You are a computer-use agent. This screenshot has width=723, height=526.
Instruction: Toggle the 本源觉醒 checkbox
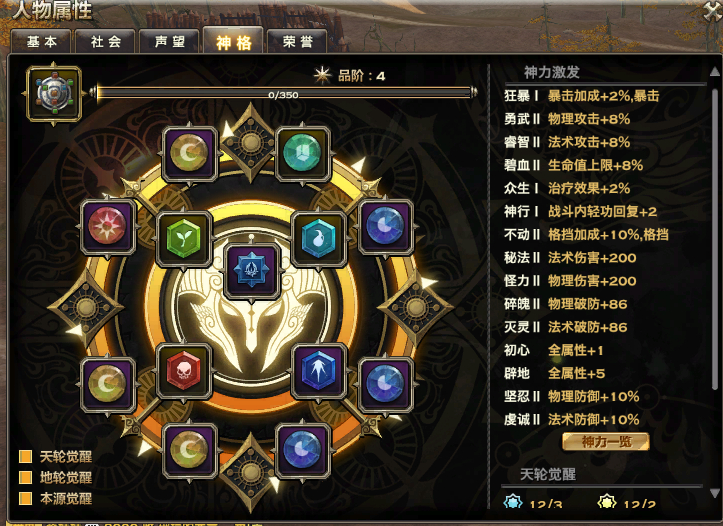25,498
